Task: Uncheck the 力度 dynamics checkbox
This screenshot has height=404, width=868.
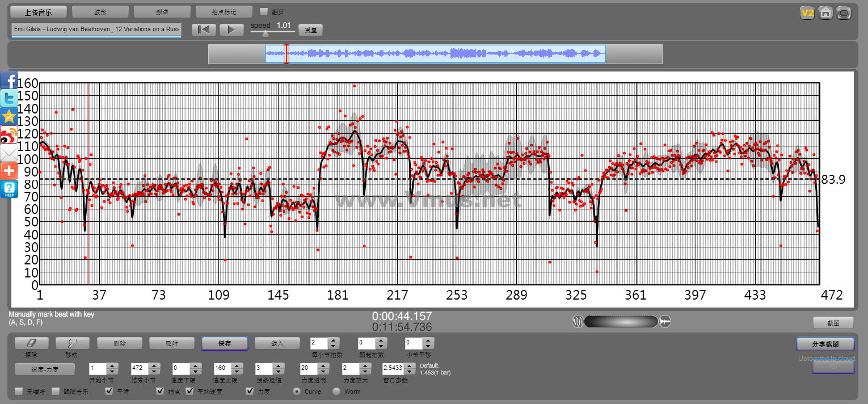Action: (x=250, y=392)
